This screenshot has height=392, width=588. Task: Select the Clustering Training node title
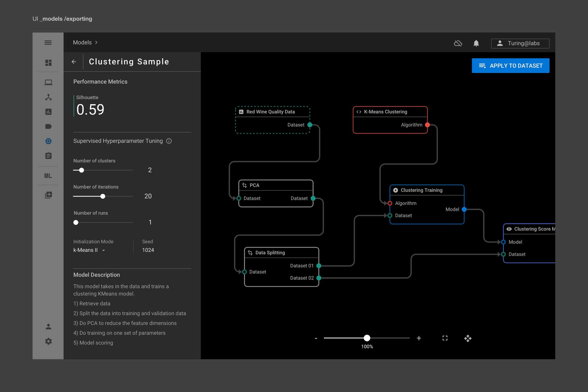(421, 190)
